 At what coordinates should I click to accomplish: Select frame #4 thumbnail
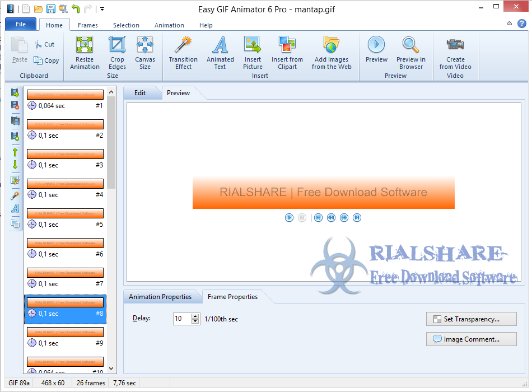(65, 184)
